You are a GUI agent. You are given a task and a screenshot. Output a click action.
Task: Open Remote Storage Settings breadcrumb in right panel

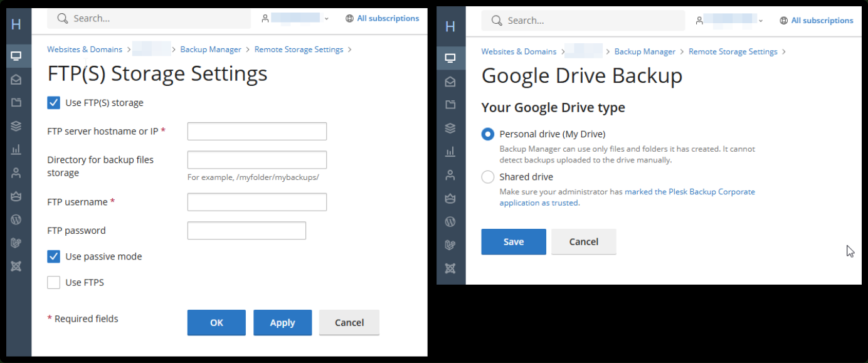(x=733, y=51)
